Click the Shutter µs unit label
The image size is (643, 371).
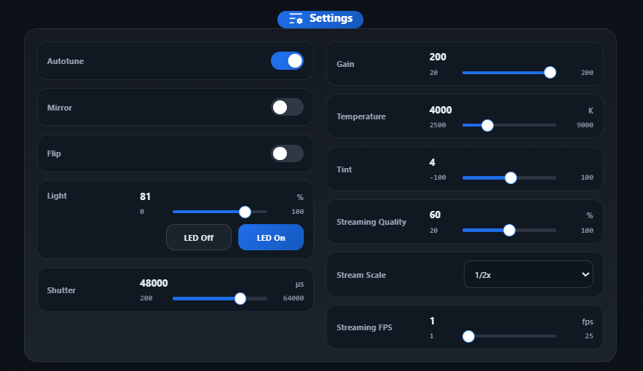pyautogui.click(x=299, y=284)
